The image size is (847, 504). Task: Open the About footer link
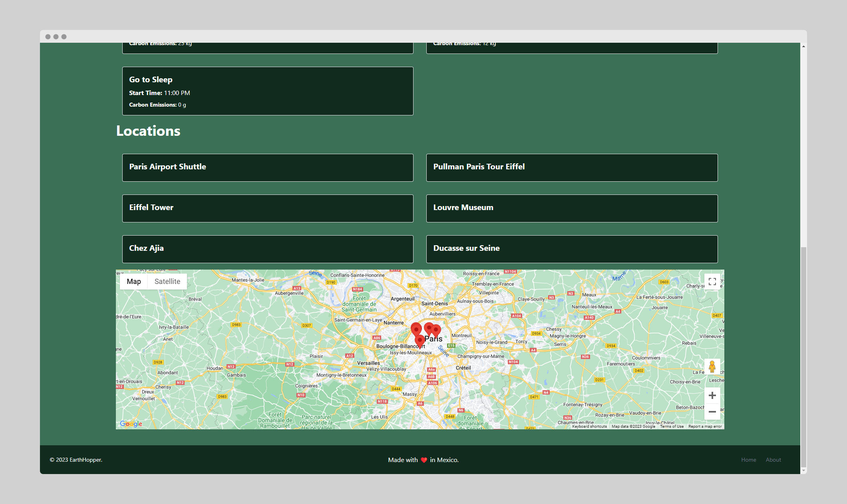tap(773, 460)
